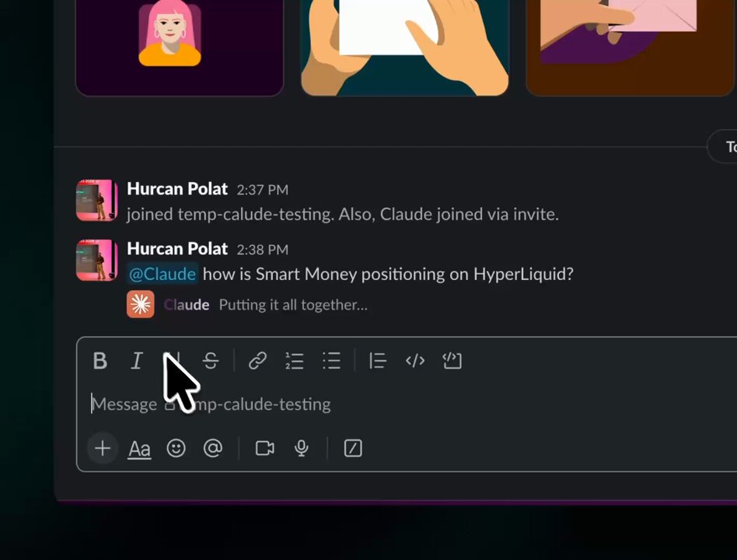Insert a link with the chain icon
This screenshot has width=737, height=560.
(257, 361)
